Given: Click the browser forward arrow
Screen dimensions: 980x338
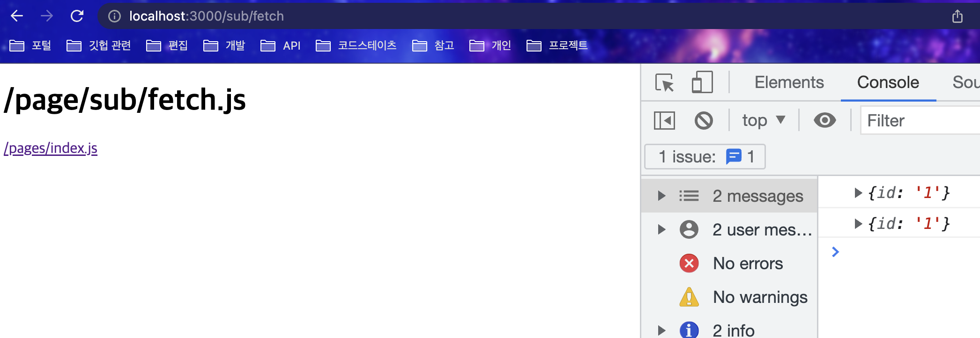Looking at the screenshot, I should point(47,16).
